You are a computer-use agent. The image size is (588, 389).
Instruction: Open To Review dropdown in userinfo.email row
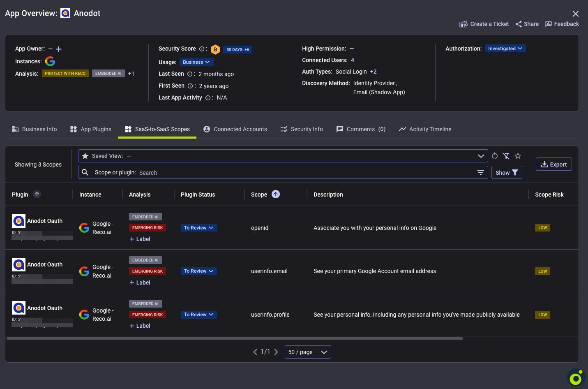[x=198, y=271]
